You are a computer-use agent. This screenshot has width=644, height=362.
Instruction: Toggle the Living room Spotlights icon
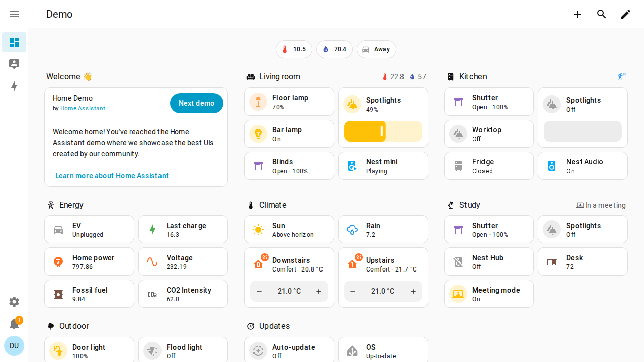coord(352,104)
